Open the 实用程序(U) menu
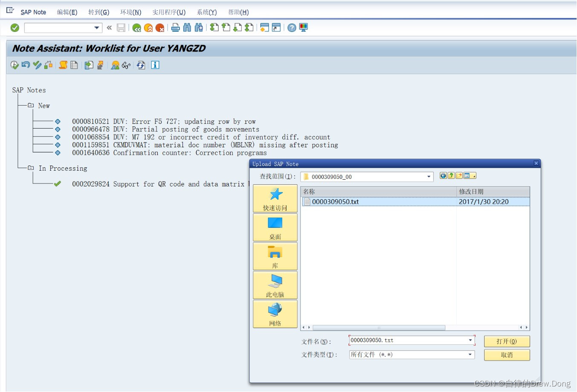 point(169,12)
